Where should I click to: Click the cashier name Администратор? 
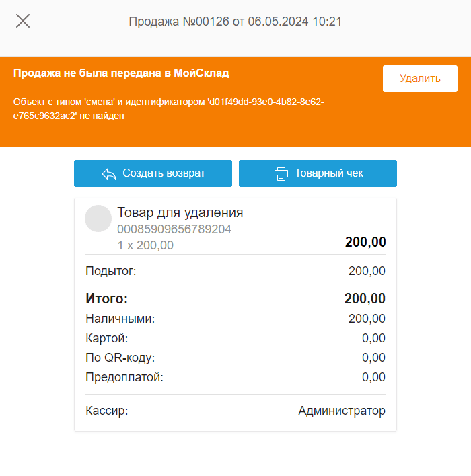[x=342, y=411]
